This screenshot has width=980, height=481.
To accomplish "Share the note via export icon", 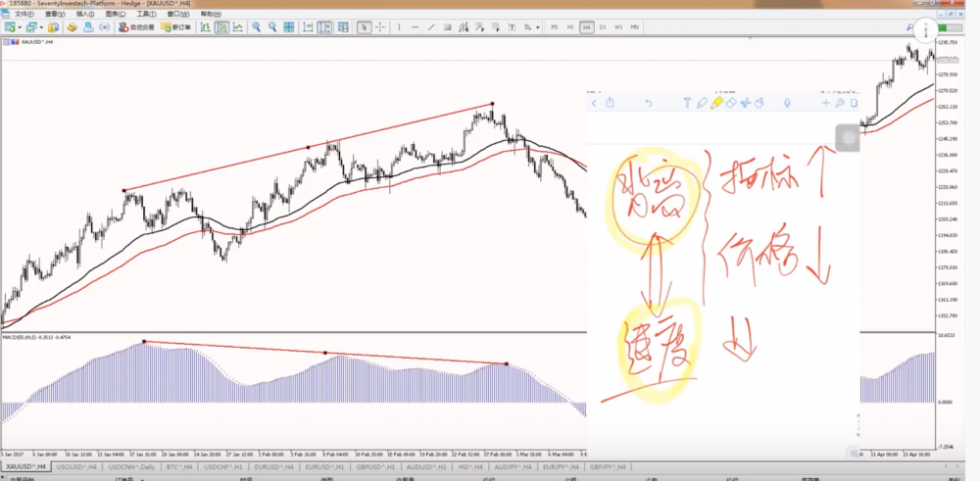I will click(x=610, y=103).
